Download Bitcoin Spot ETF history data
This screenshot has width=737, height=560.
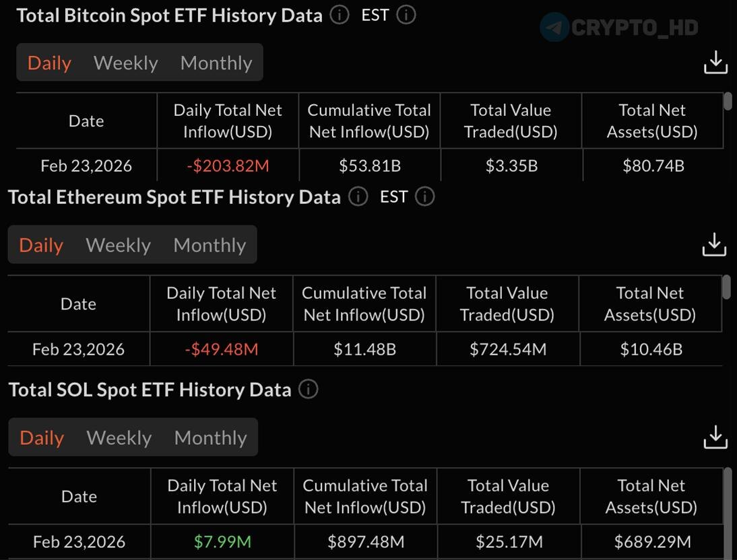715,63
